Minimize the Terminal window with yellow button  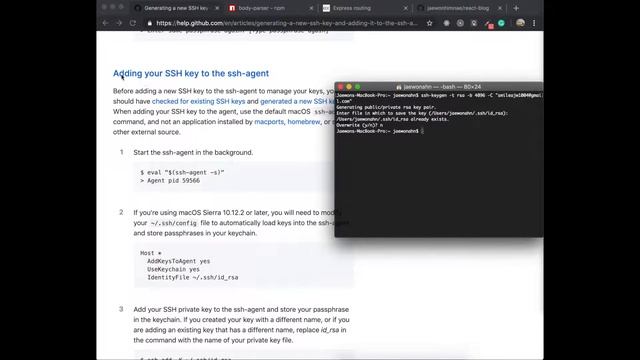(349, 87)
